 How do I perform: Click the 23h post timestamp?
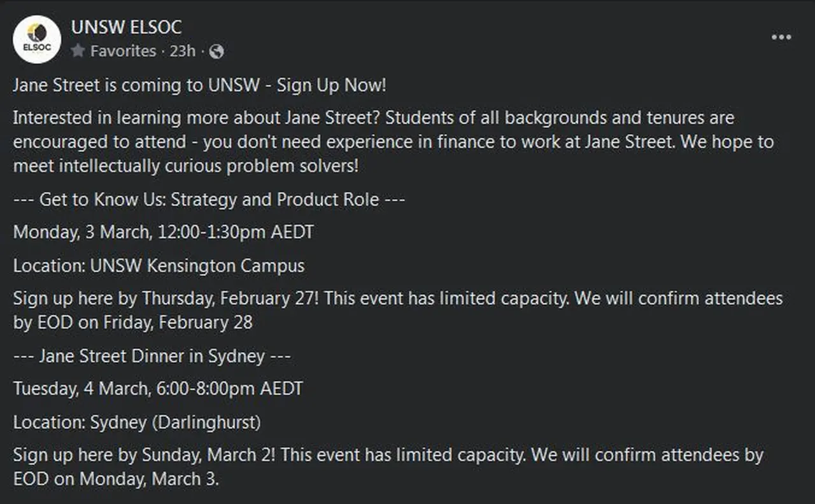pyautogui.click(x=182, y=51)
